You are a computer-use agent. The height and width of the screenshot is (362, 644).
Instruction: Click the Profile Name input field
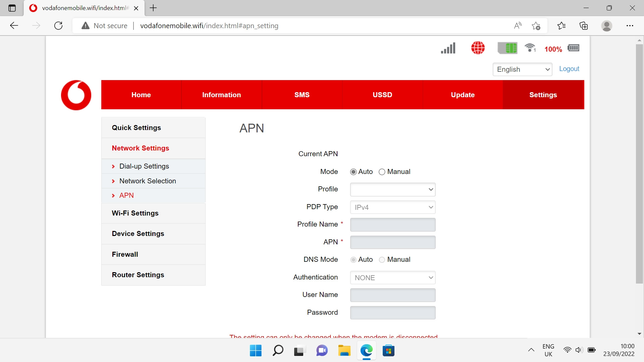[x=392, y=225]
